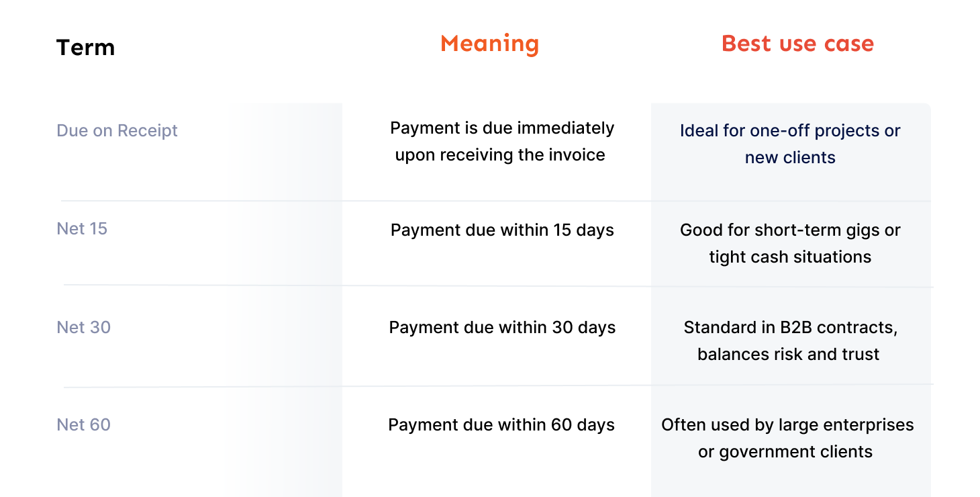The image size is (980, 497).
Task: Select the Net 60 term label
Action: [x=83, y=424]
